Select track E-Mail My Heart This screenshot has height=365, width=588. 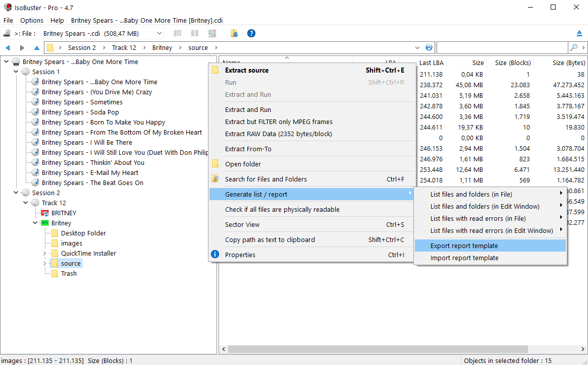coord(90,173)
